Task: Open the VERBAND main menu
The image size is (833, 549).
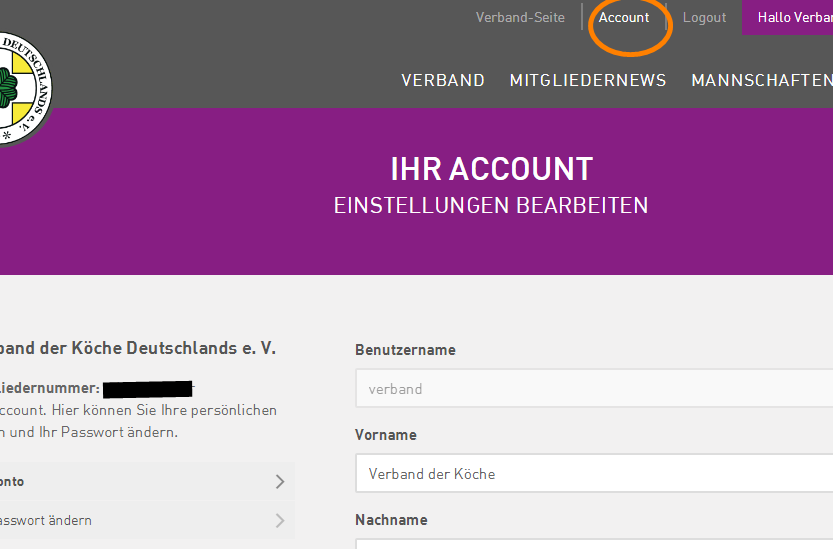Action: tap(443, 80)
